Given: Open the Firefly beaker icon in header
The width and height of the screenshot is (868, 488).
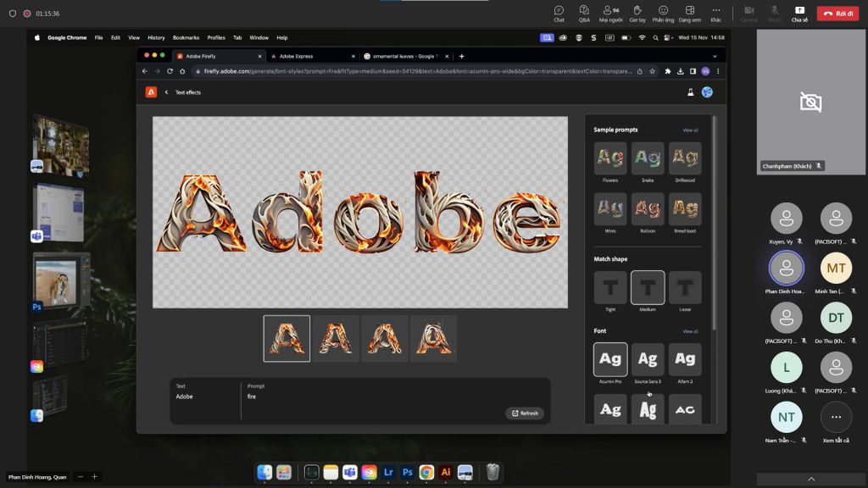Looking at the screenshot, I should [690, 92].
